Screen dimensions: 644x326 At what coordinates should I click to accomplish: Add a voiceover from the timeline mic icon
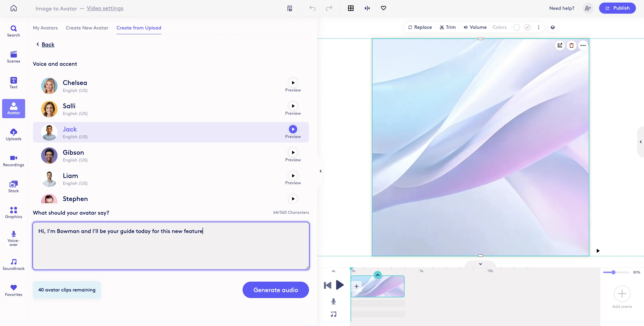(333, 301)
